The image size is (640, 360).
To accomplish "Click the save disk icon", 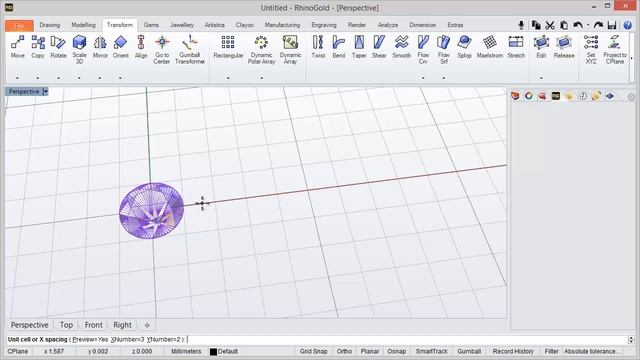I will point(612,25).
